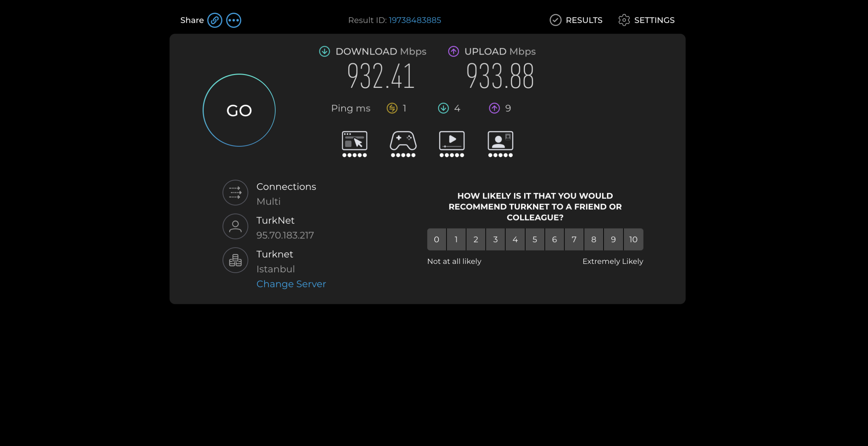Give TurkNet a score of 8
Image resolution: width=868 pixels, height=446 pixels.
pyautogui.click(x=594, y=239)
